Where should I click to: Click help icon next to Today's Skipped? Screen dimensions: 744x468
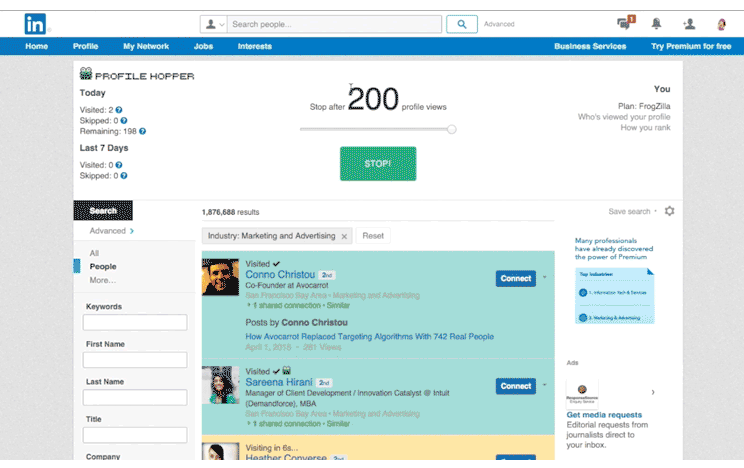coord(124,121)
